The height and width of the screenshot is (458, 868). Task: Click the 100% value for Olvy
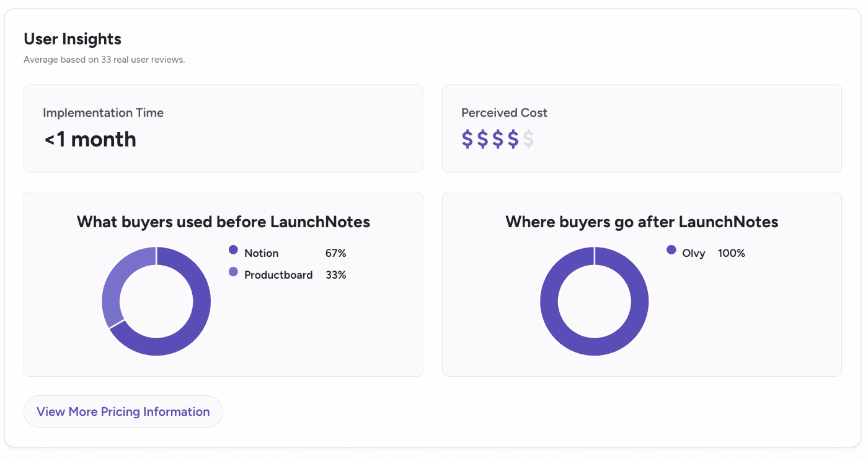tap(732, 253)
